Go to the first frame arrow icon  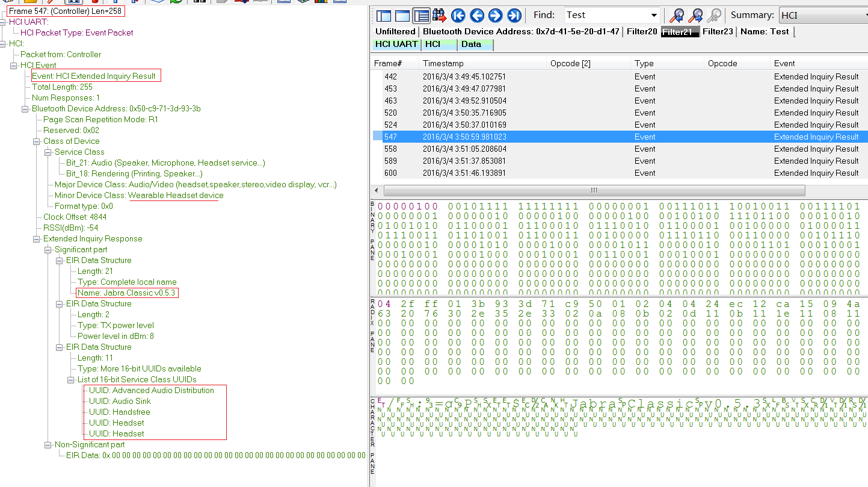[458, 15]
